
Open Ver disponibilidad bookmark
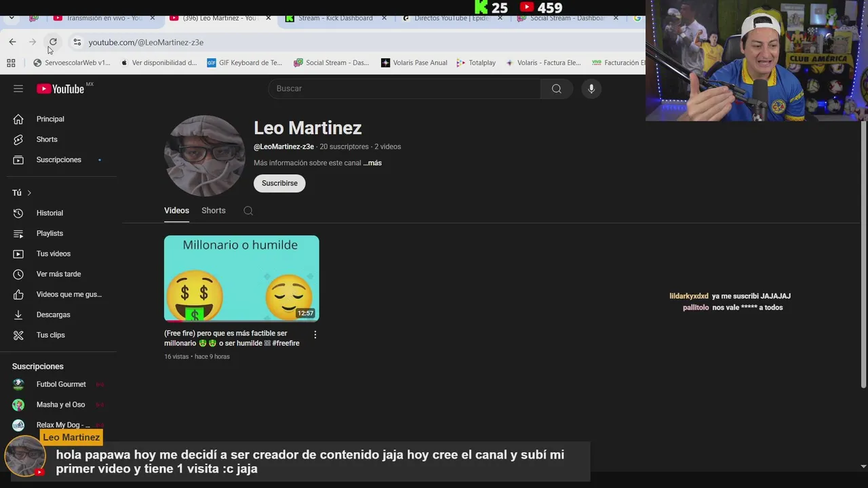pyautogui.click(x=158, y=62)
